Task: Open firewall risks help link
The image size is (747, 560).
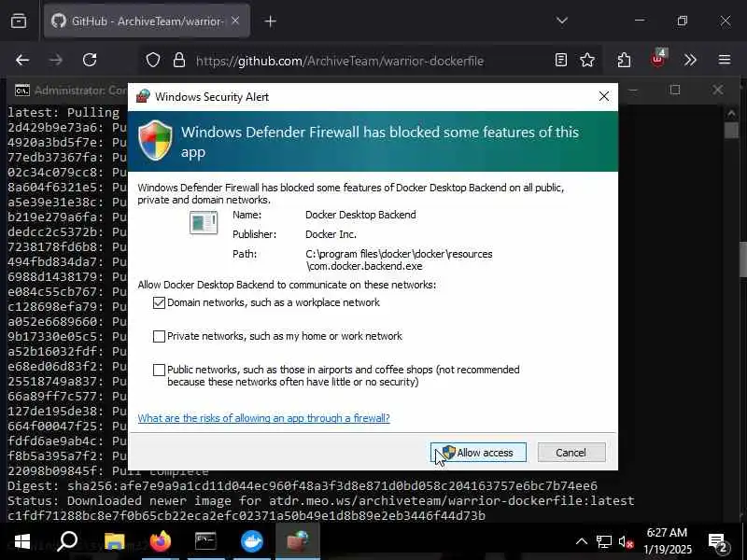Action: pyautogui.click(x=263, y=418)
